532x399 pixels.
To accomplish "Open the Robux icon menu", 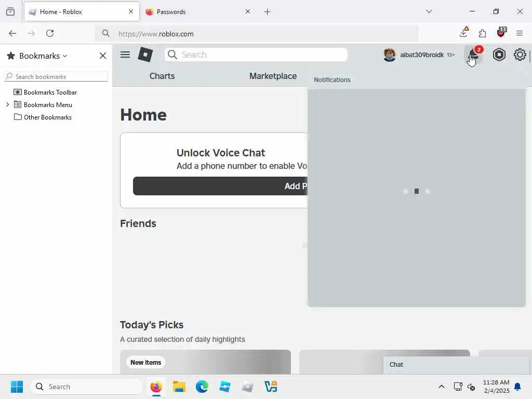I will coord(499,55).
